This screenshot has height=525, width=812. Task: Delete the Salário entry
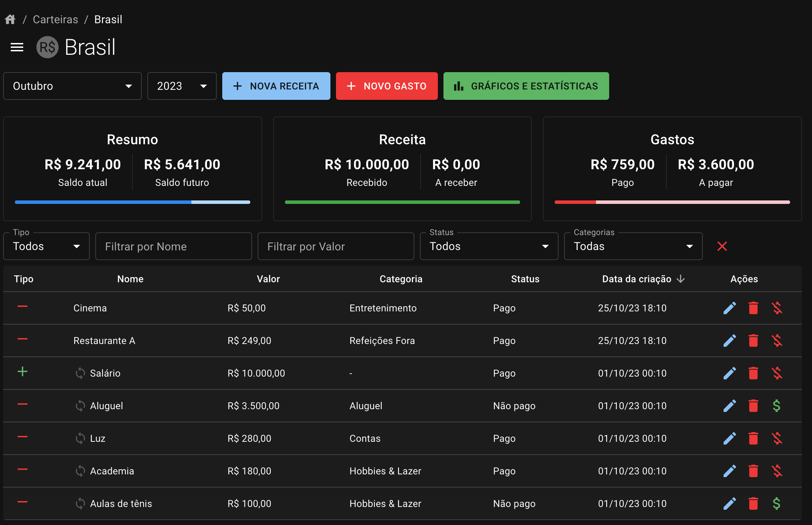(x=753, y=373)
